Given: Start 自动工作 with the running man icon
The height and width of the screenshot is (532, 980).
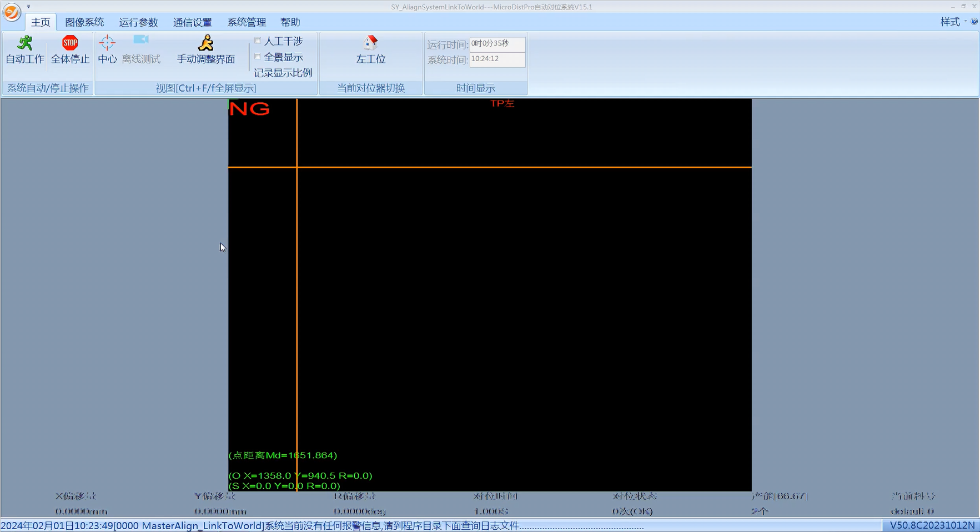Looking at the screenshot, I should (25, 43).
